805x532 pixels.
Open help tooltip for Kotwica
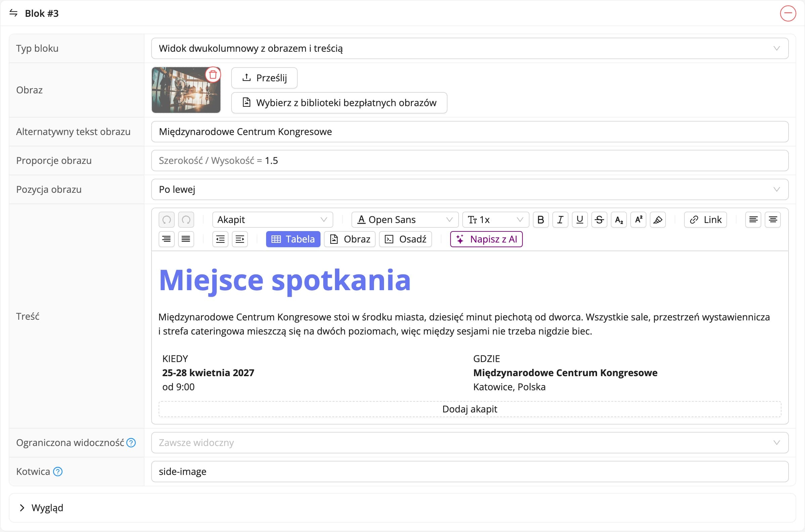[58, 472]
